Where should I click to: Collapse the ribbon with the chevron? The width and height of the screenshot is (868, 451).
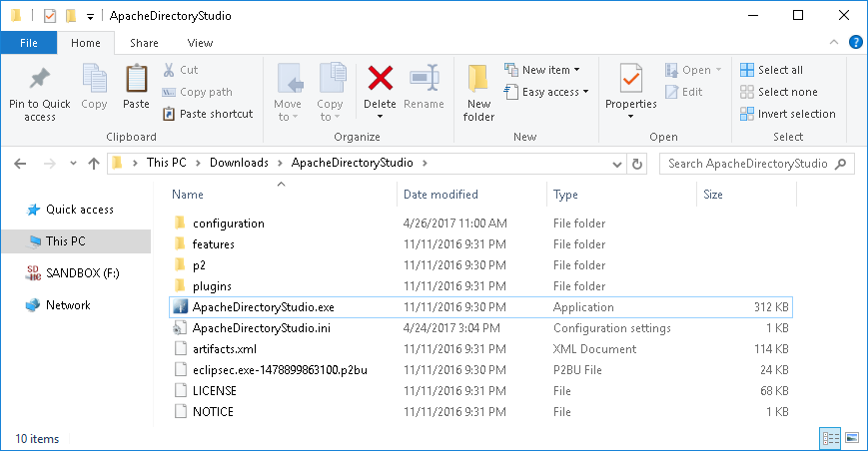tap(834, 42)
